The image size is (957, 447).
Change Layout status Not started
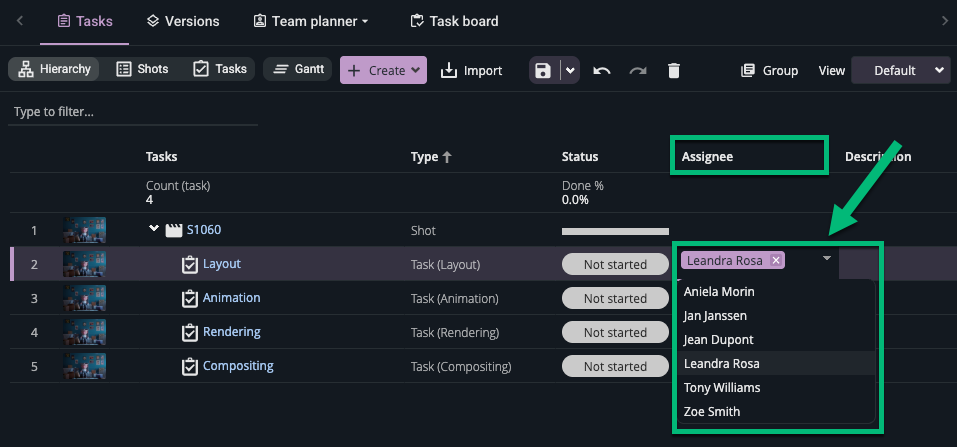click(615, 264)
